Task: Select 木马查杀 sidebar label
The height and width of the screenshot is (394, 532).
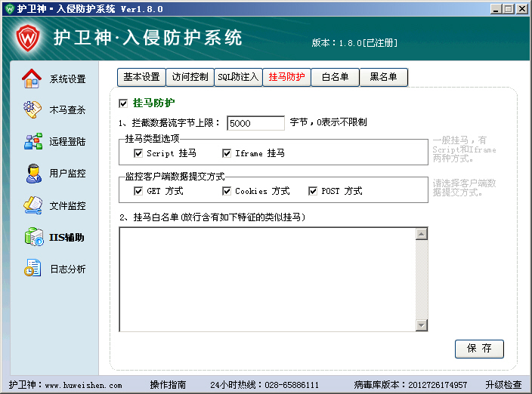Action: click(67, 109)
